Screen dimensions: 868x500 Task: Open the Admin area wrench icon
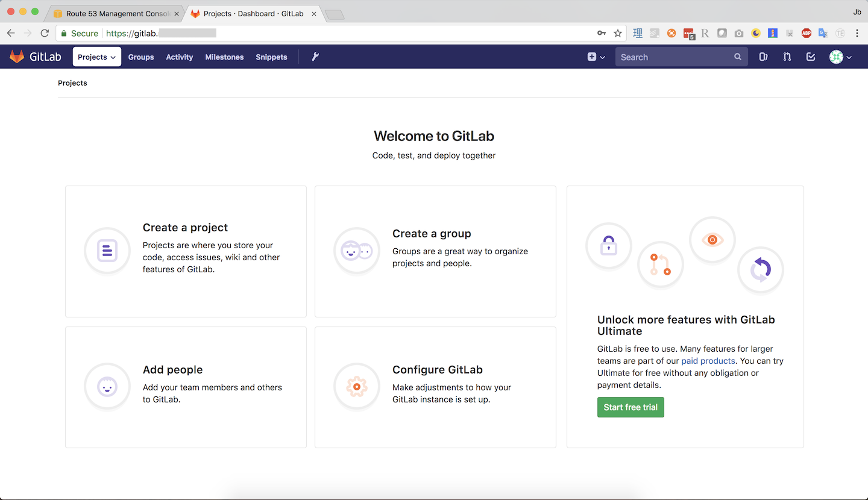coord(315,57)
